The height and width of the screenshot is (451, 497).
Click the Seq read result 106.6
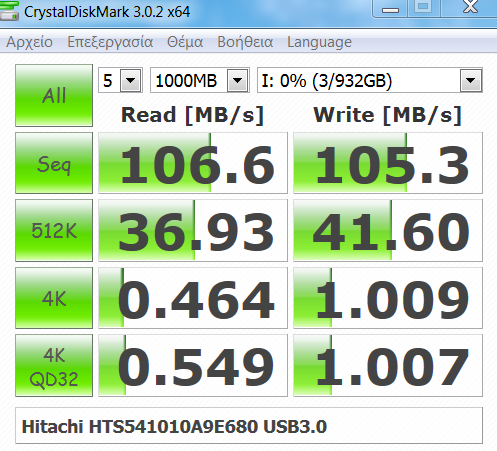pos(193,163)
